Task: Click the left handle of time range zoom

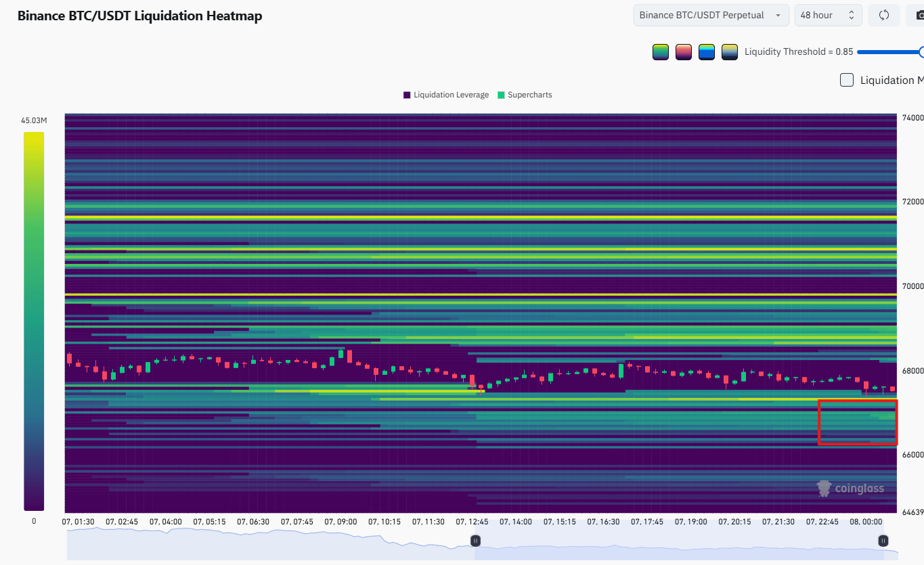Action: [476, 541]
